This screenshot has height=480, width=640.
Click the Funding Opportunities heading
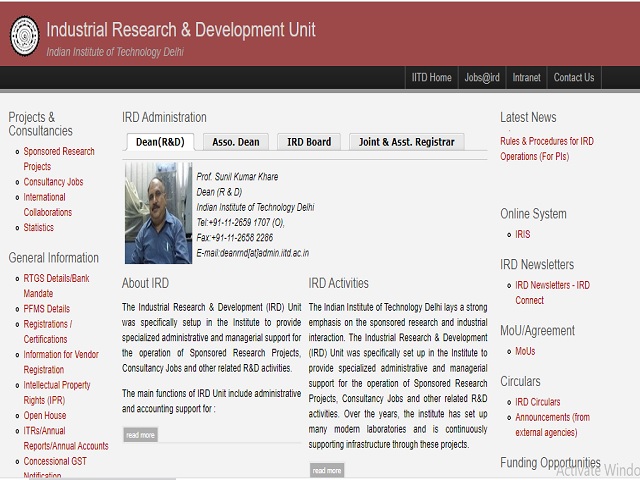pyautogui.click(x=550, y=463)
